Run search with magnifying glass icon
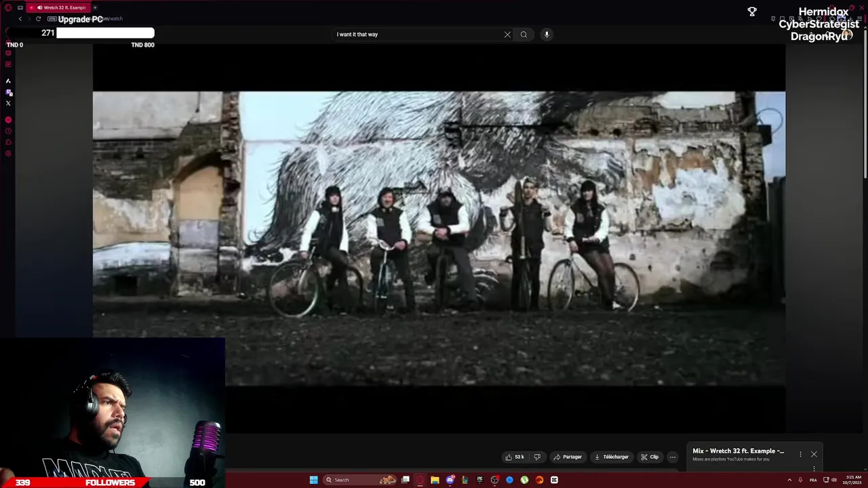This screenshot has width=868, height=488. point(524,35)
